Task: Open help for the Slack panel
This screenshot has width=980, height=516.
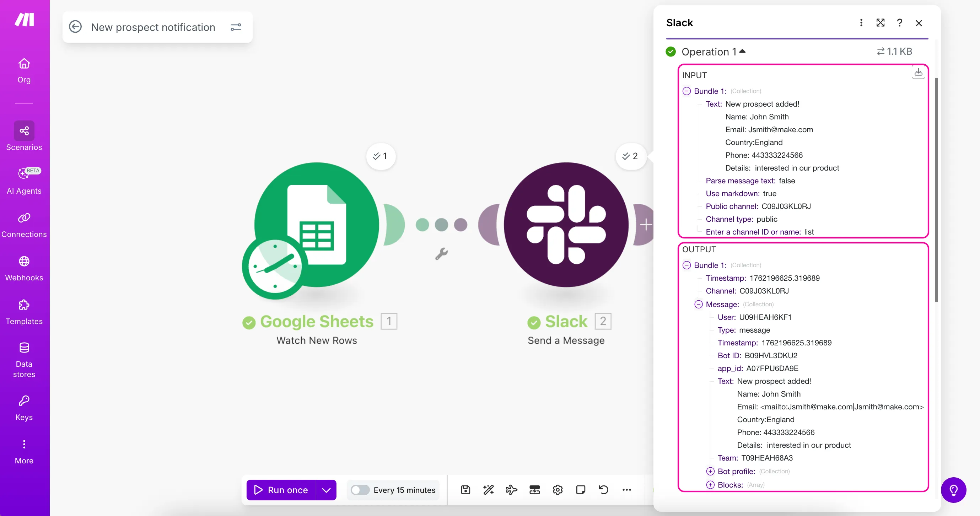Action: point(899,23)
